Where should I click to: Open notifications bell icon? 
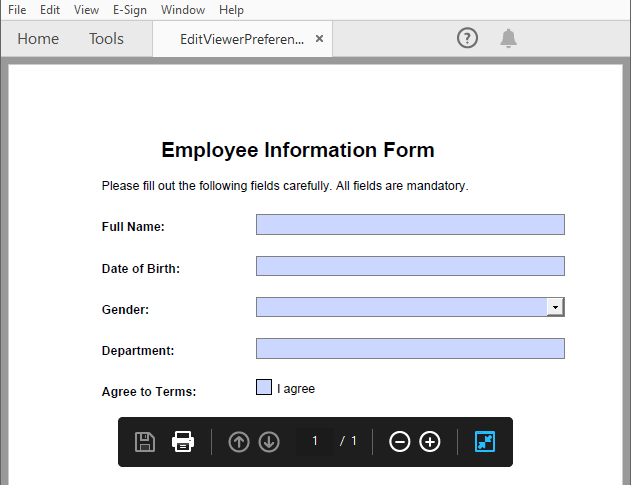tap(508, 38)
